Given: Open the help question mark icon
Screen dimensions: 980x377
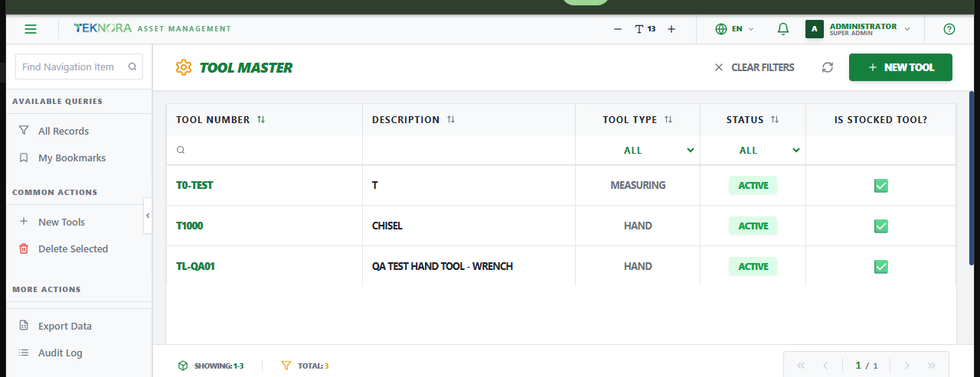Looking at the screenshot, I should pos(949,29).
